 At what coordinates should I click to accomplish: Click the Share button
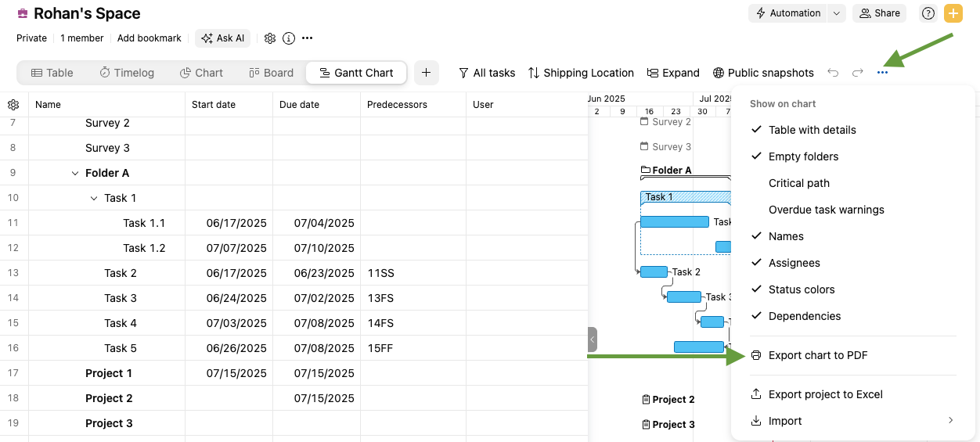[x=879, y=13]
